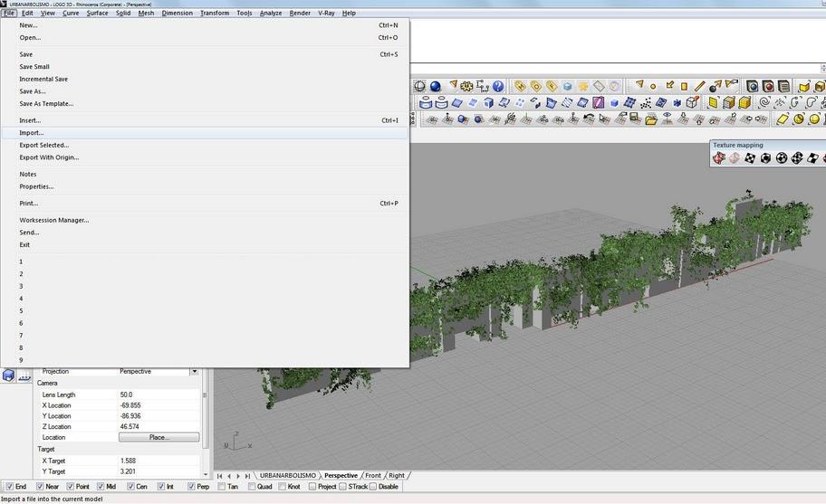
Task: Select the URBANARBOLISMO viewport tab
Action: [x=288, y=476]
